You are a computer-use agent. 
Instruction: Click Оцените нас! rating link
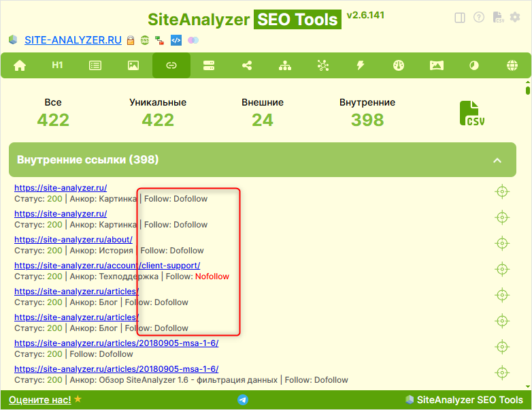40,400
